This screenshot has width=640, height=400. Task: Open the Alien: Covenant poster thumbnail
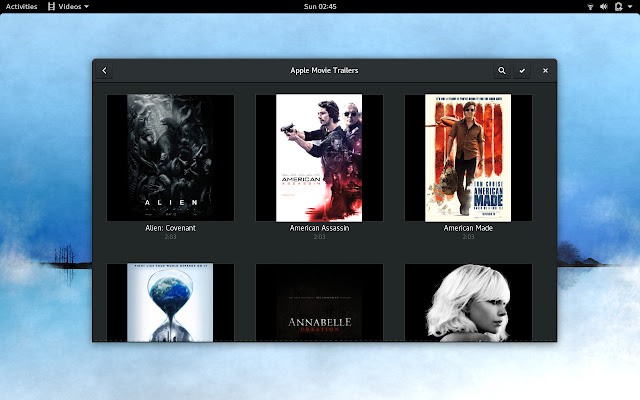(x=170, y=158)
